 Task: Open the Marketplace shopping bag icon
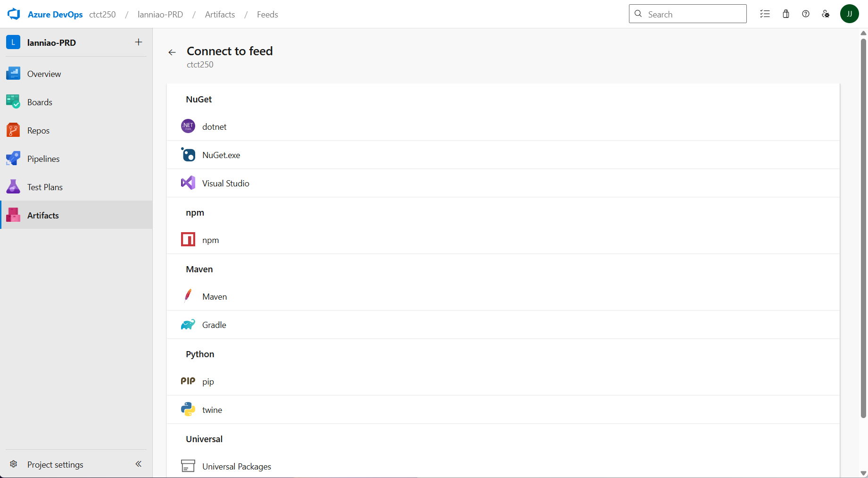coord(785,14)
